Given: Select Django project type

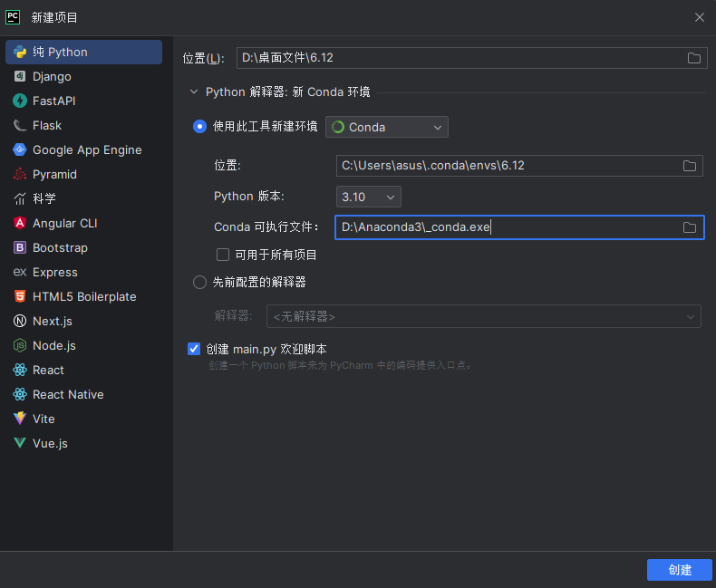Looking at the screenshot, I should (x=83, y=76).
